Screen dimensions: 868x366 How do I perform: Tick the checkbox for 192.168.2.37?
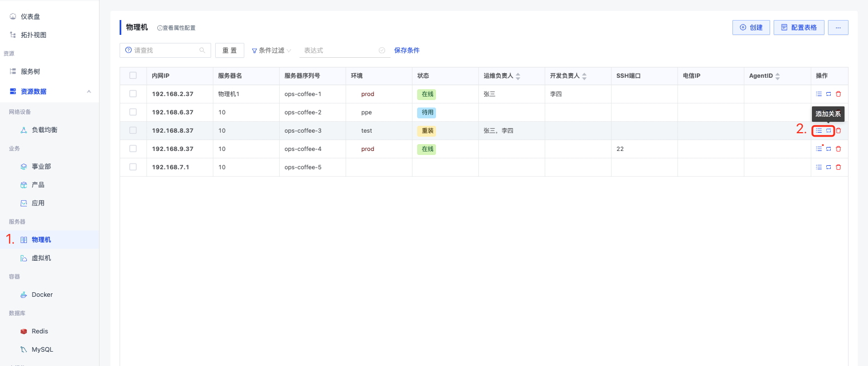[133, 94]
